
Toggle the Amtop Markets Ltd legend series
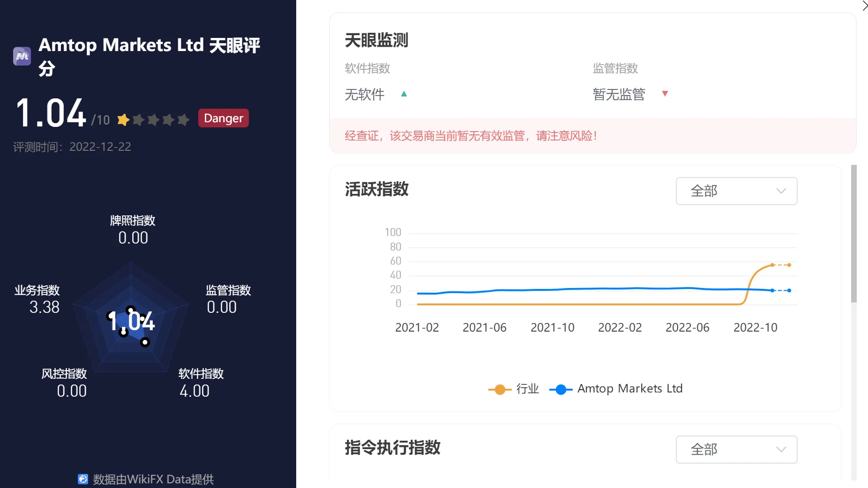(x=616, y=389)
